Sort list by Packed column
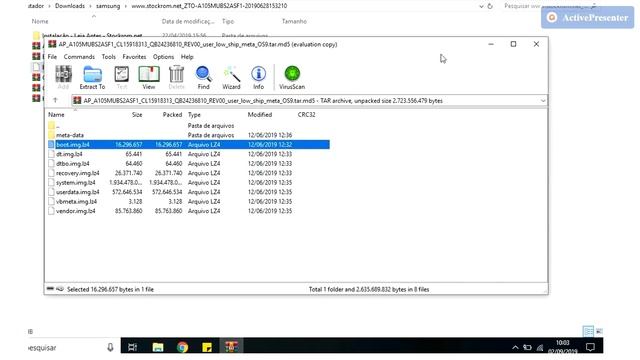Viewport: 640px width, 360px height. point(172,115)
